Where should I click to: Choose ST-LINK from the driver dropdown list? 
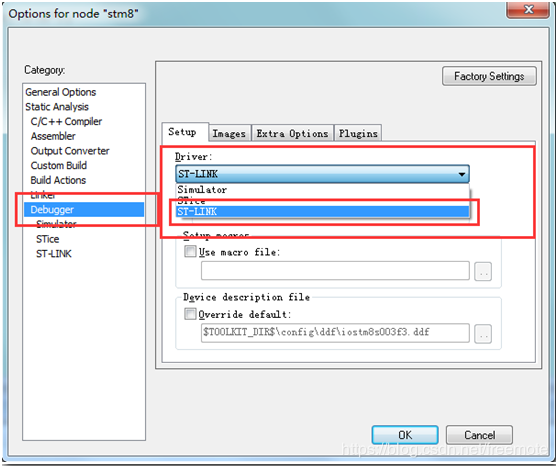coord(322,212)
